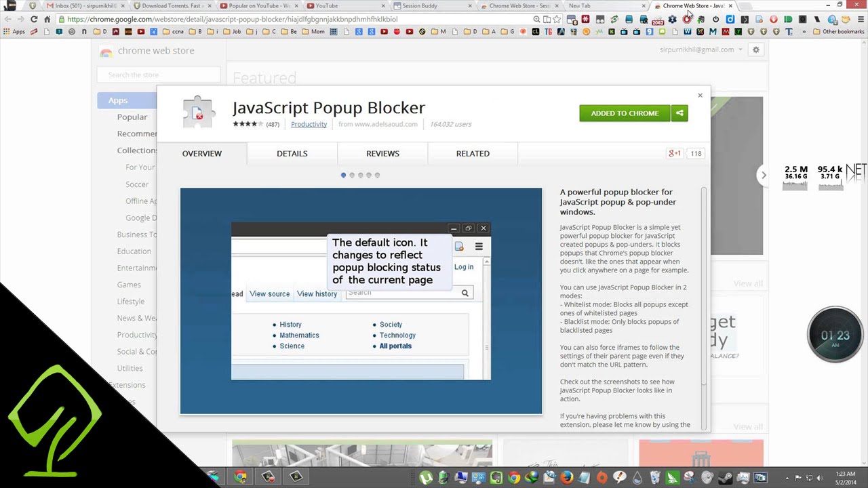Open the Games sidebar category
This screenshot has height=488, width=868.
pyautogui.click(x=129, y=285)
